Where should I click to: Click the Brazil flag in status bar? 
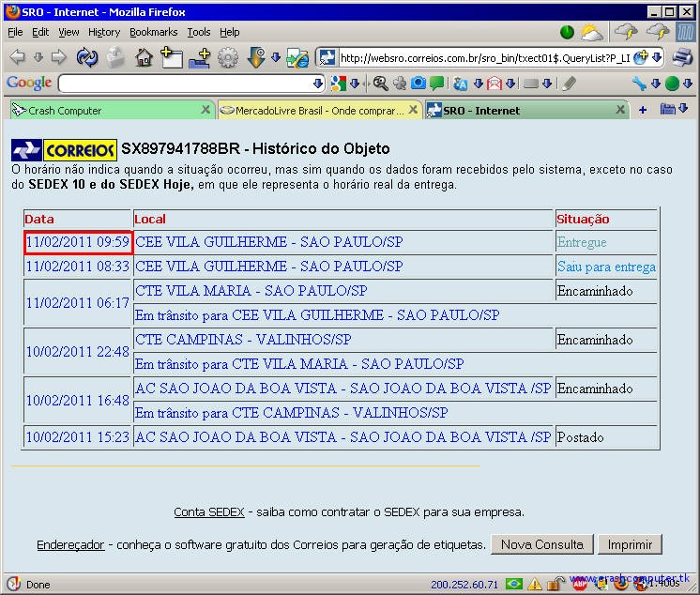click(x=514, y=584)
